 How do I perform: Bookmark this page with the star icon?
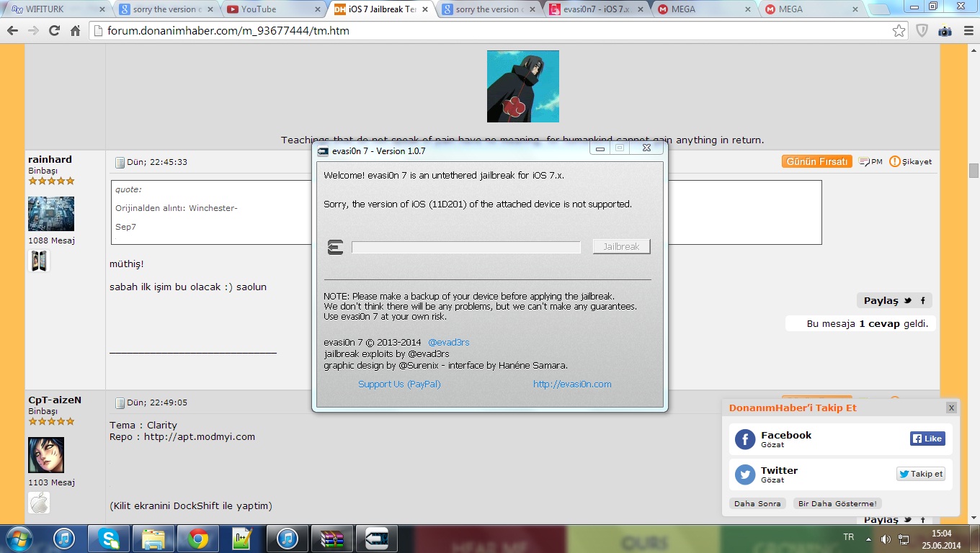[x=899, y=31]
